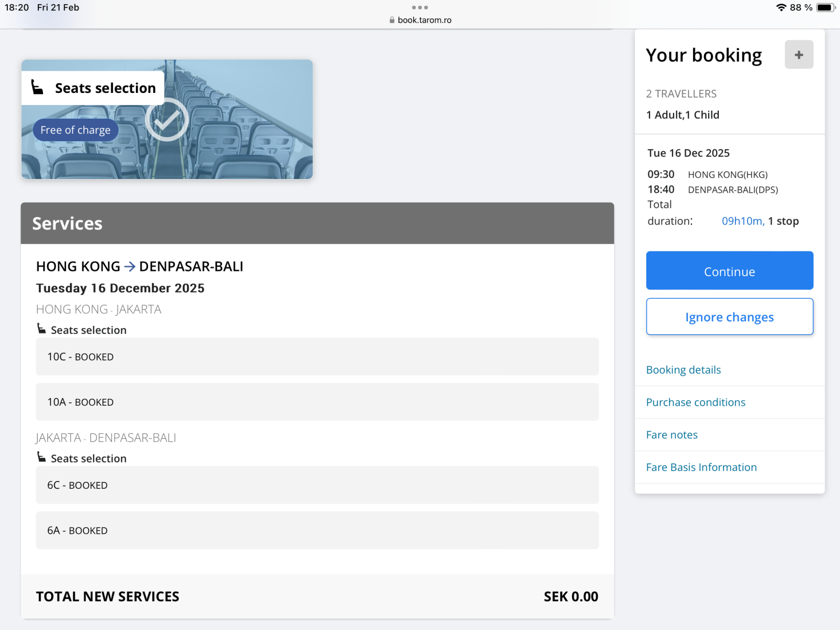Tap the battery indicator icon
The height and width of the screenshot is (630, 840).
point(825,7)
